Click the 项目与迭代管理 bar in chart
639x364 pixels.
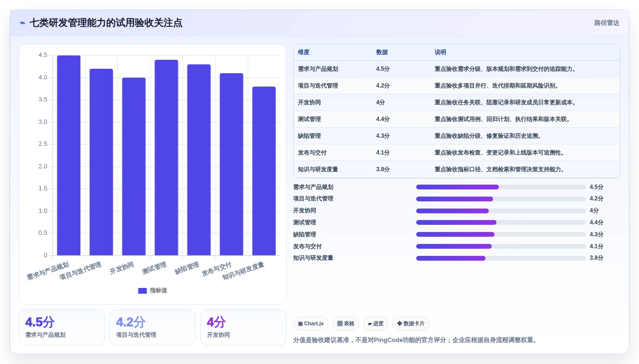(x=101, y=162)
